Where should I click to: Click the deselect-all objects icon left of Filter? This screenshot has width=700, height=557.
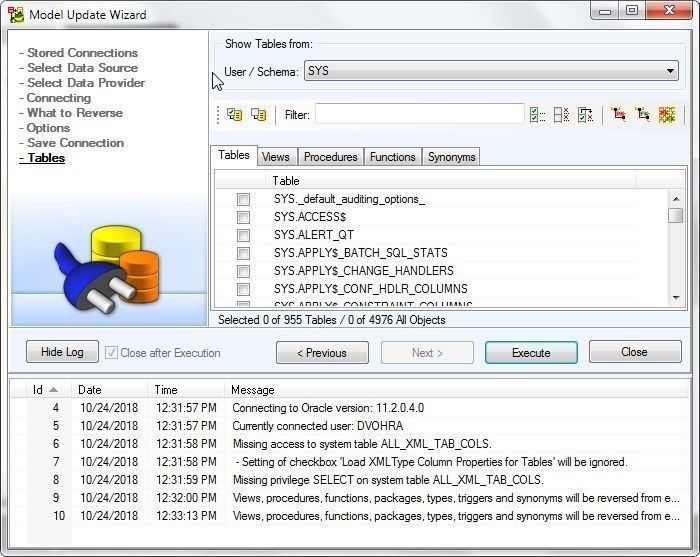(258, 115)
